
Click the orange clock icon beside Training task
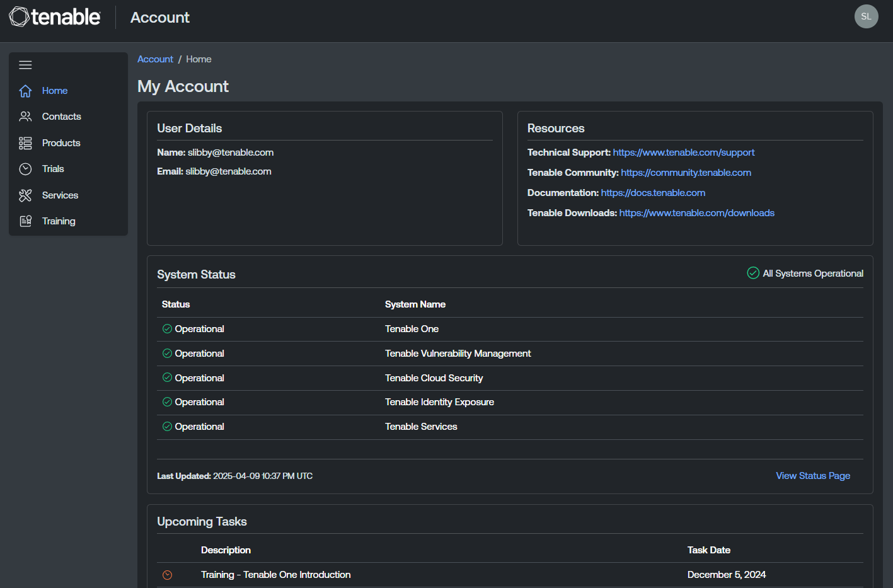[x=167, y=575]
